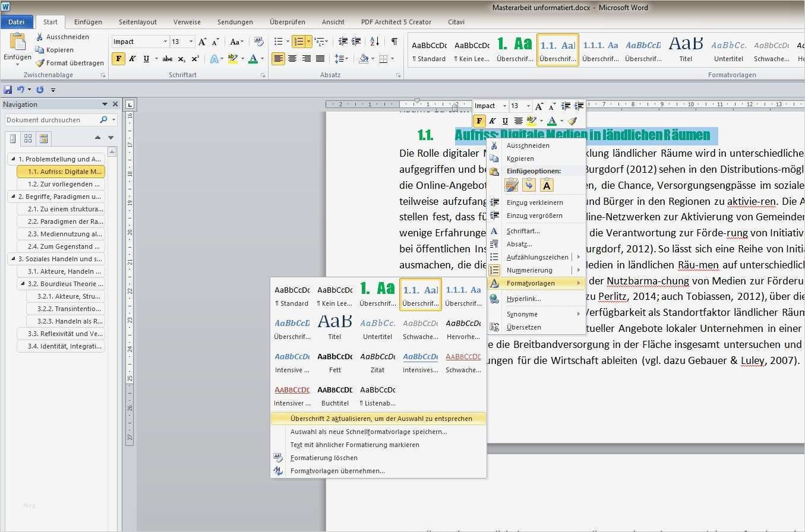Click 'Formatierung löschen' in styles submenu
The image size is (805, 532).
coord(324,458)
